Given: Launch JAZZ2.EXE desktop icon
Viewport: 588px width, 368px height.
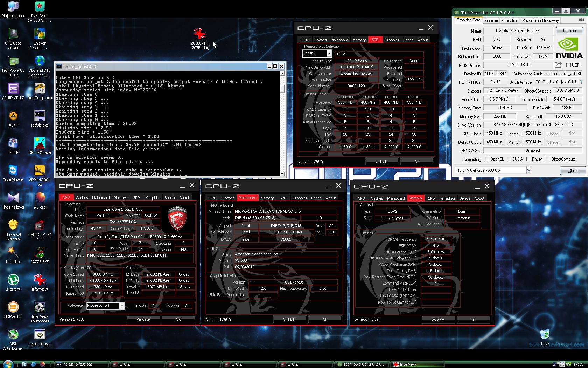Looking at the screenshot, I should [x=40, y=255].
